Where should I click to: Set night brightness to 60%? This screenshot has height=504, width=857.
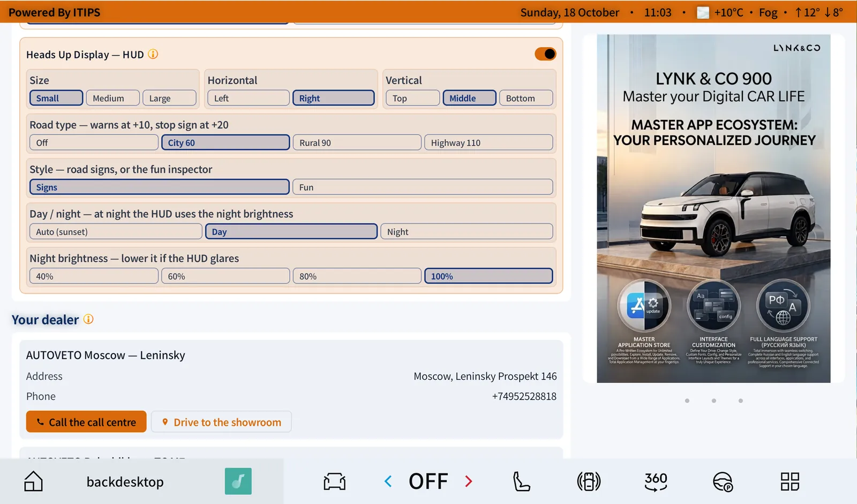click(x=225, y=276)
